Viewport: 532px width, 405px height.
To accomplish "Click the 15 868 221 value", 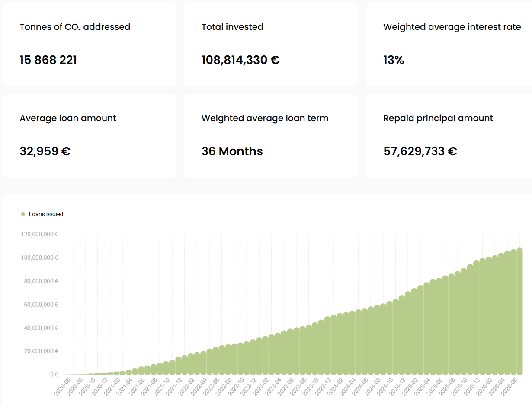I will coord(48,60).
